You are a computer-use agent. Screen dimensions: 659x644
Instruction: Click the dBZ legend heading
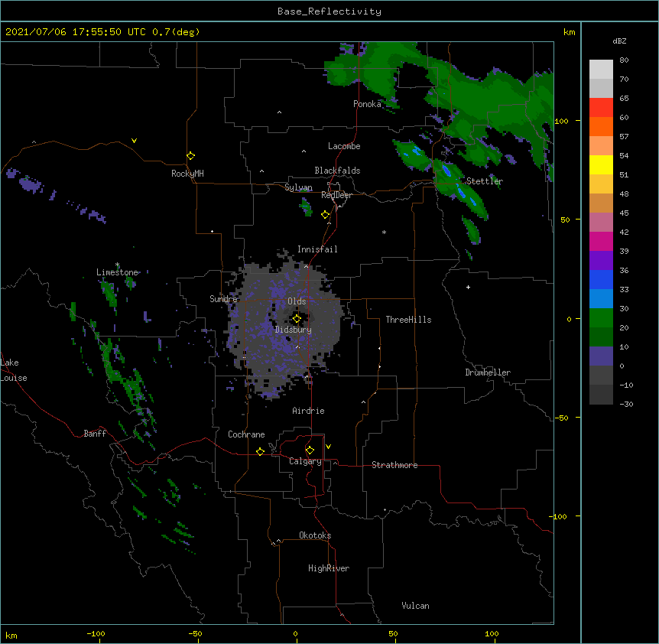click(619, 41)
